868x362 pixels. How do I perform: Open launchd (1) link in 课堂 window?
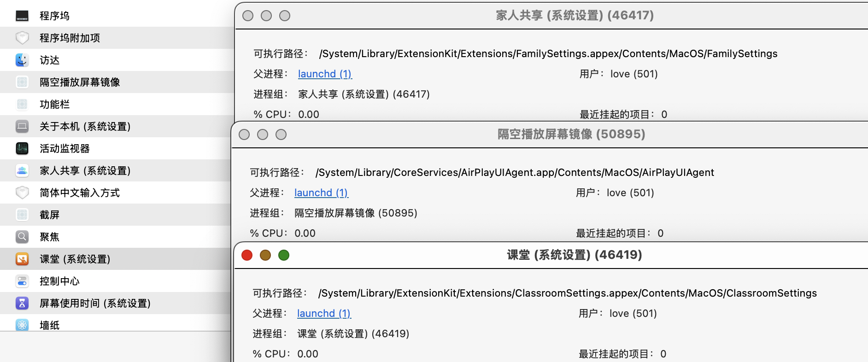324,314
